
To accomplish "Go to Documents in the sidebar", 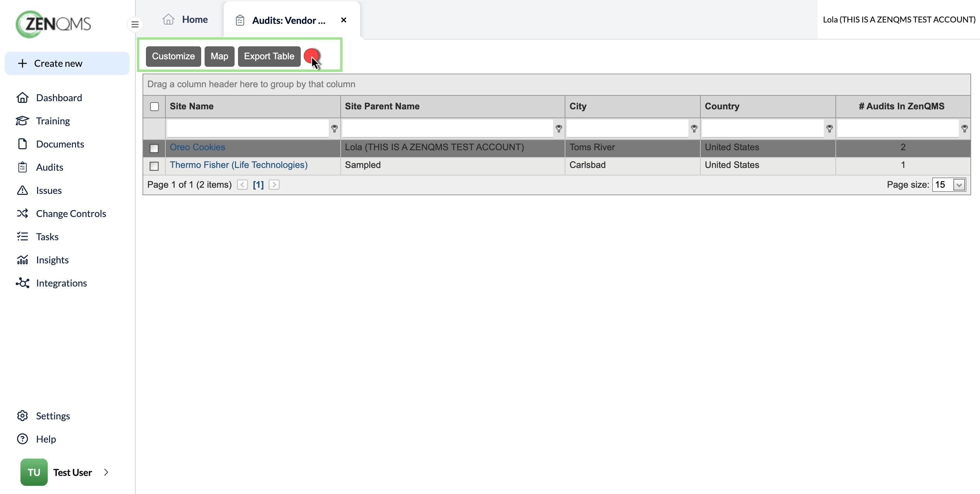I will (x=60, y=144).
